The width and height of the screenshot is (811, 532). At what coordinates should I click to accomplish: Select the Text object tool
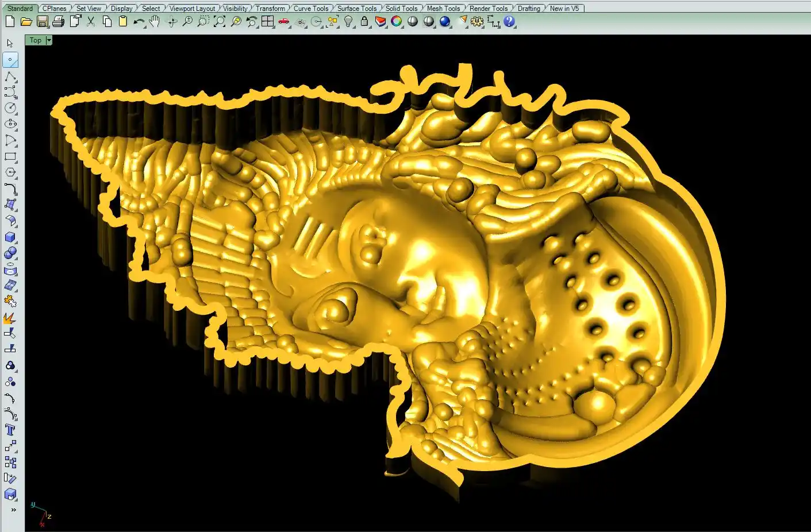(x=10, y=430)
